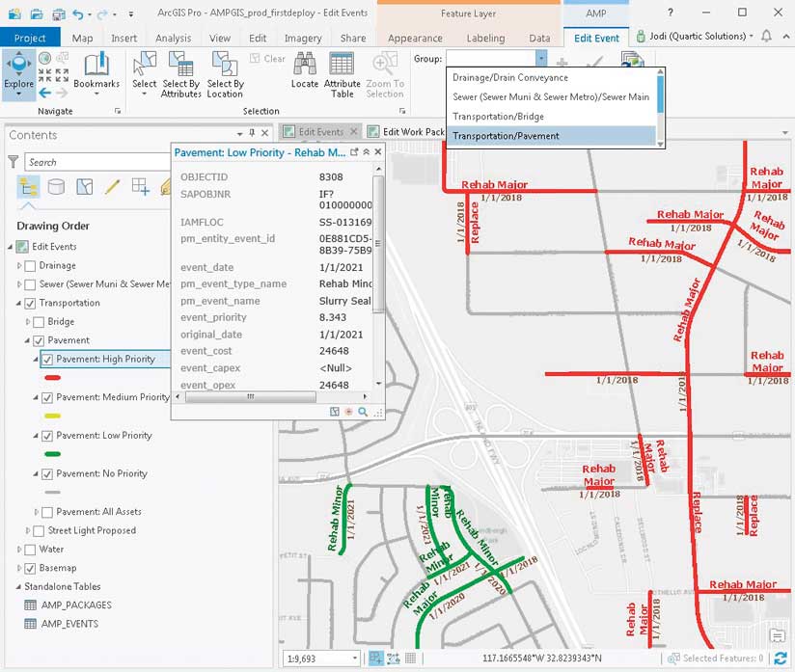Open the Labeling ribbon tab
The image size is (795, 672).
coord(485,38)
